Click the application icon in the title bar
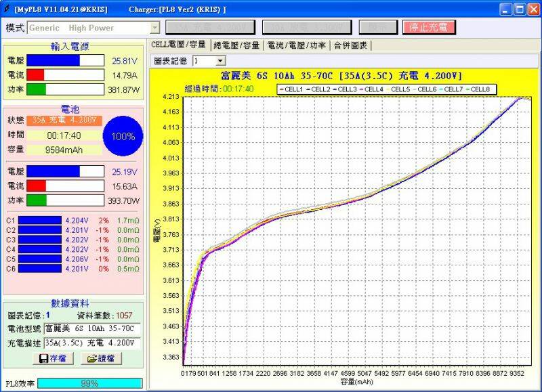 tap(7, 9)
